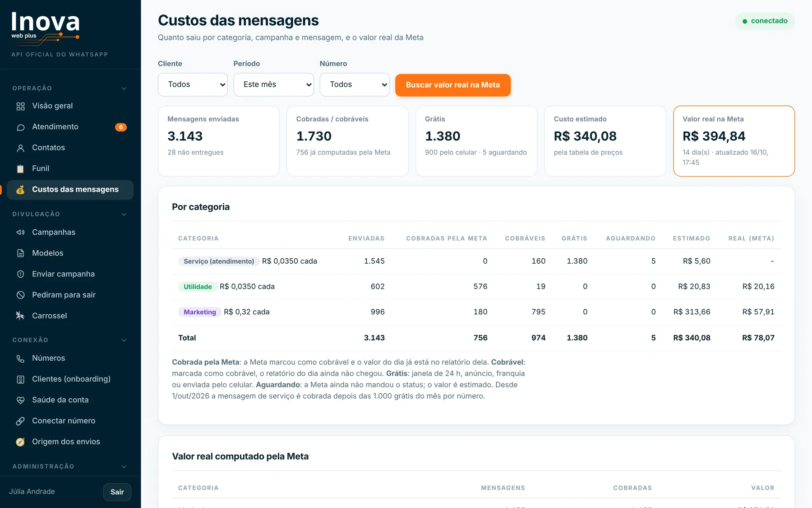The image size is (812, 508).
Task: Click the Sair logout button
Action: point(117,492)
